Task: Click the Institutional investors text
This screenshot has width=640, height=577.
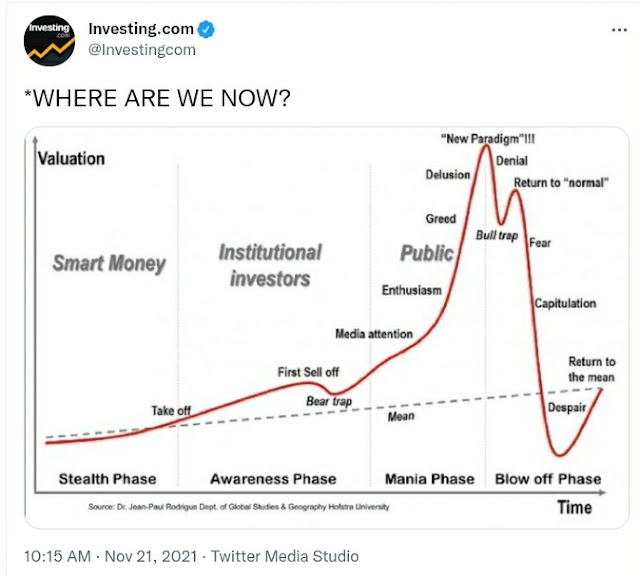Action: point(270,265)
